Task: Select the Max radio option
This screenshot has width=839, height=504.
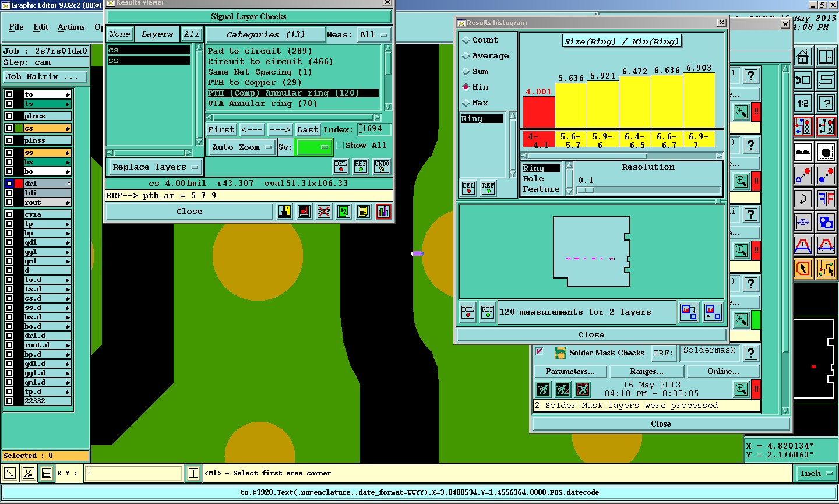Action: pyautogui.click(x=466, y=103)
